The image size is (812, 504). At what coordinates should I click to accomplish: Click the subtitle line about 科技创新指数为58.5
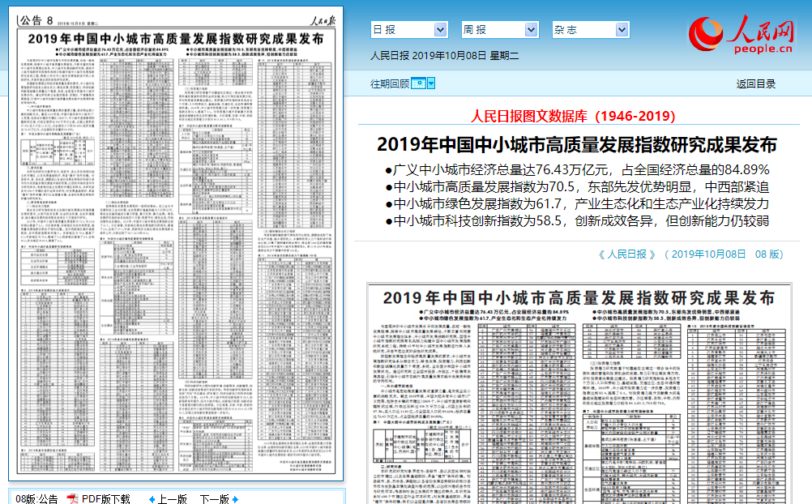577,220
